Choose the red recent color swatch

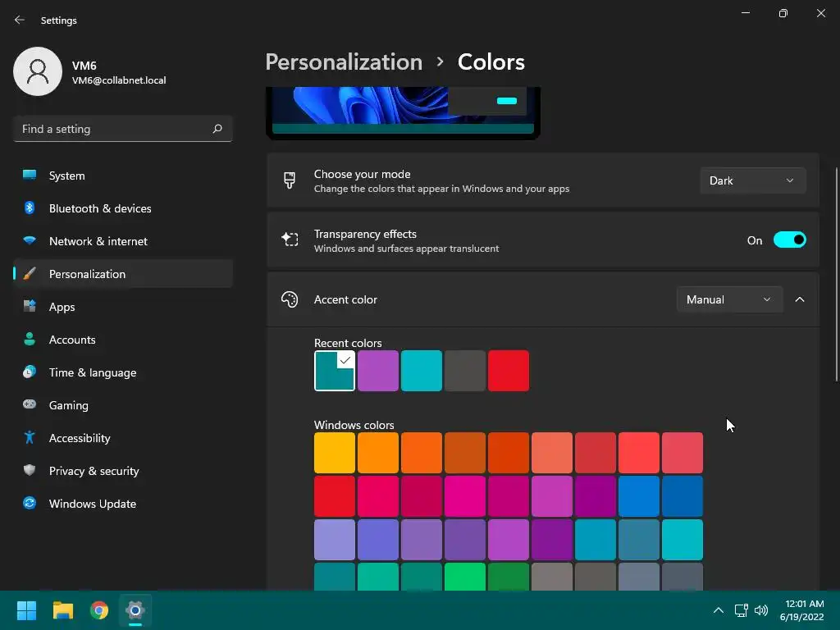coord(509,371)
